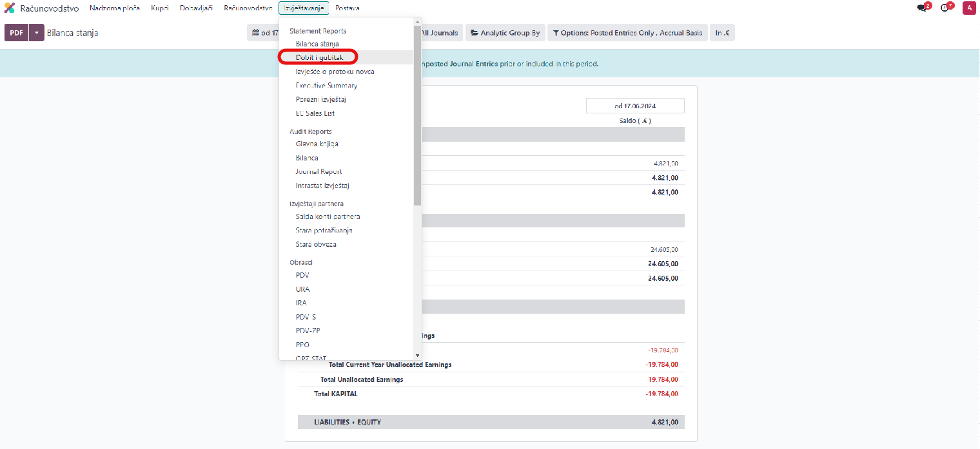Click the Odoo app logo icon
Screen dimensions: 980x449
(x=10, y=8)
